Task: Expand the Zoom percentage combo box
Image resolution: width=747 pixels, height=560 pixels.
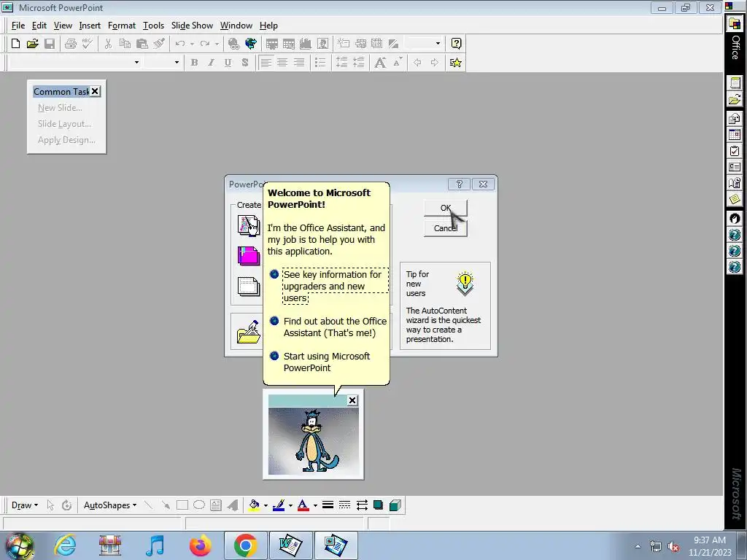Action: pyautogui.click(x=438, y=44)
